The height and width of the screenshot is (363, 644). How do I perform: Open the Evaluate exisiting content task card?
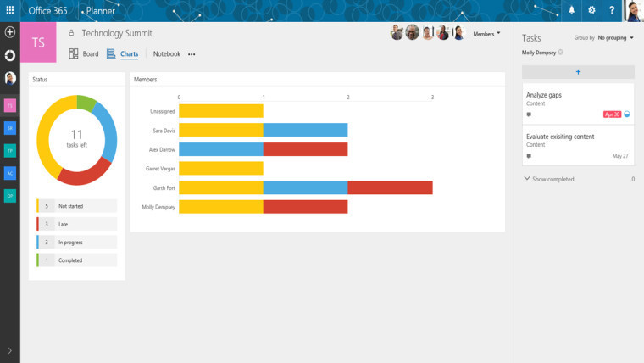(x=578, y=146)
